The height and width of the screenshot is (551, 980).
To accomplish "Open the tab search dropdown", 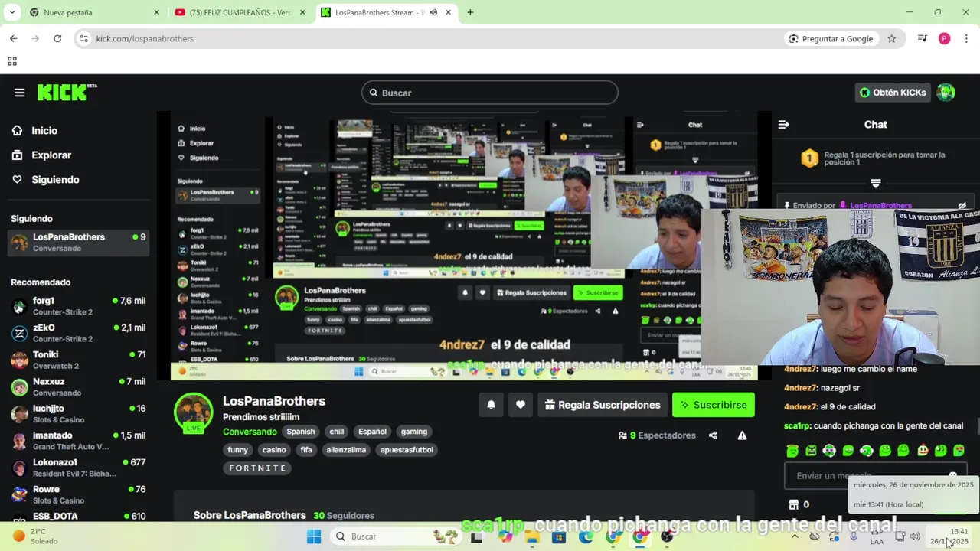I will point(11,12).
